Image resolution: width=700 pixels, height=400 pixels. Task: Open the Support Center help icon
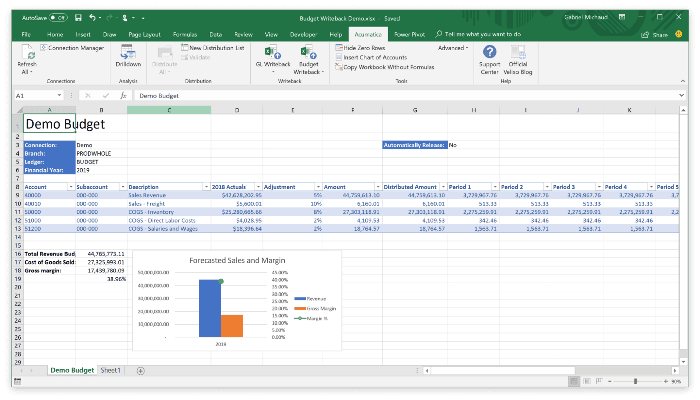(489, 52)
